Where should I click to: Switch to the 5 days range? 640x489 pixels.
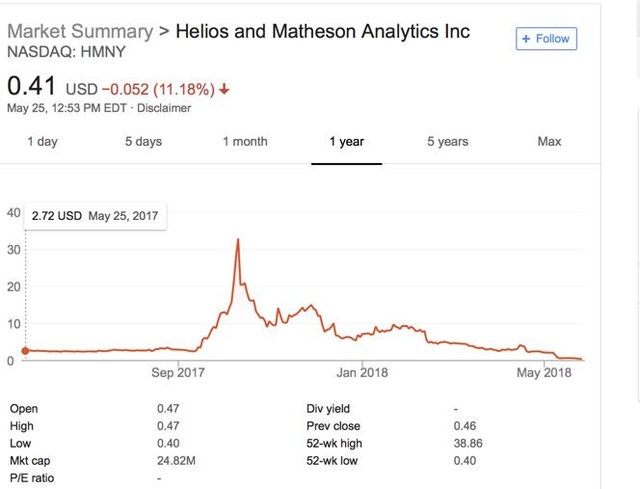point(143,141)
